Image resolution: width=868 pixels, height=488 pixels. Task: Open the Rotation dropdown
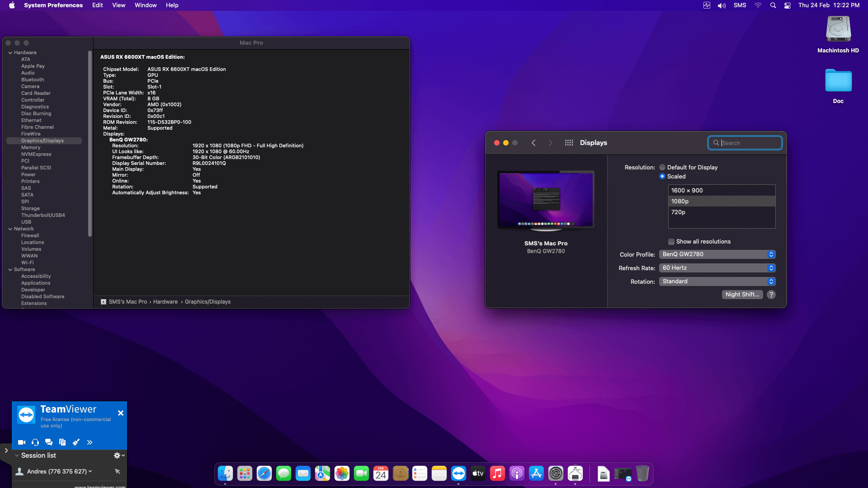[x=717, y=282]
